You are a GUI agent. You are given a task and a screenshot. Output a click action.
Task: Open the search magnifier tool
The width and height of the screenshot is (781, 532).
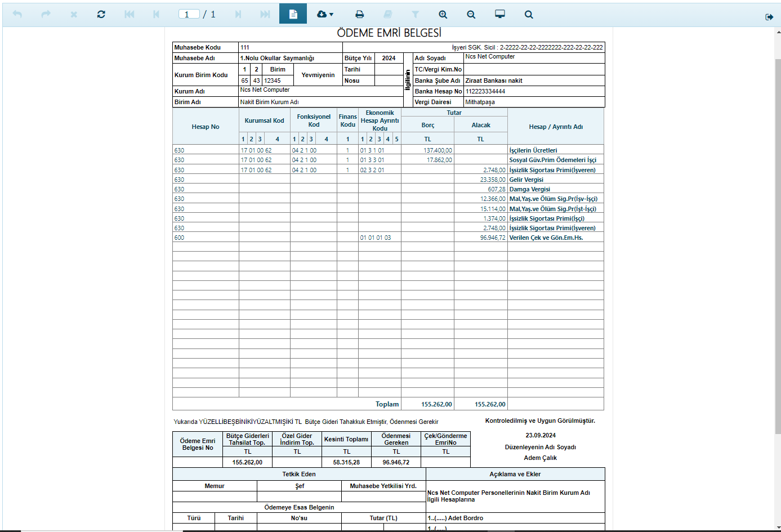[529, 14]
